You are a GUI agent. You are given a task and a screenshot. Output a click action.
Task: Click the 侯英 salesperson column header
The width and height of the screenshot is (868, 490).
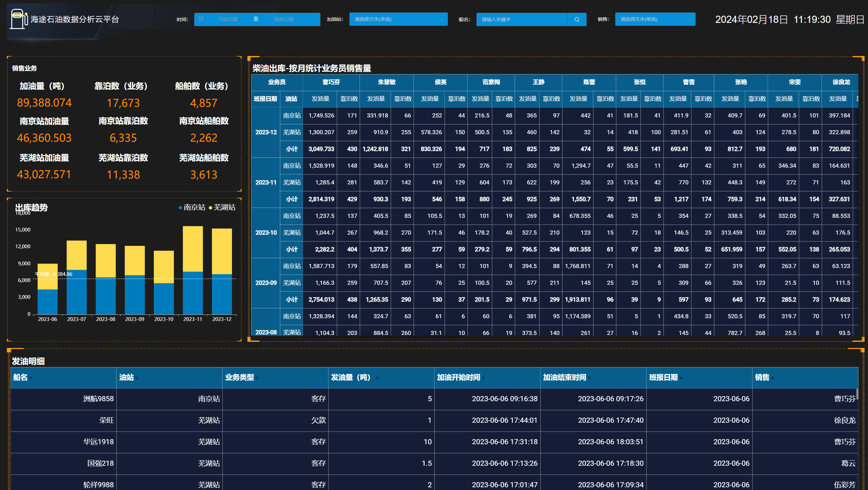tap(440, 82)
